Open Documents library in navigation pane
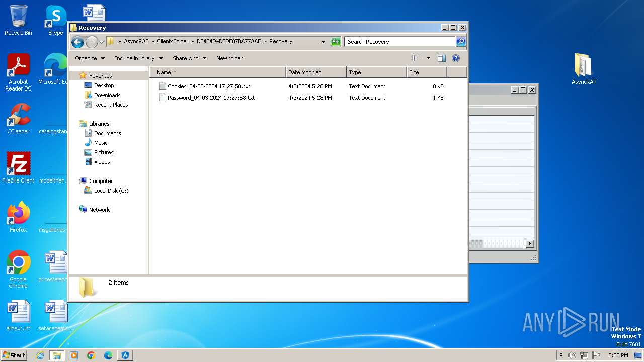This screenshot has height=362, width=644. (107, 133)
